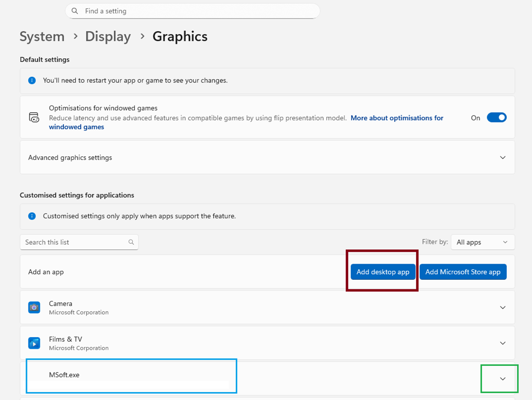This screenshot has height=400, width=532.
Task: Go back to System in the breadcrumb
Action: [x=42, y=36]
